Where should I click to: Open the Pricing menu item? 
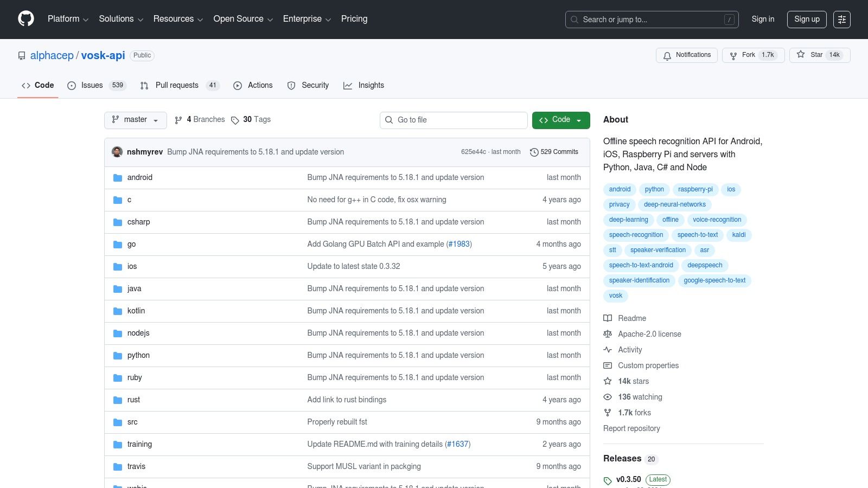tap(354, 19)
